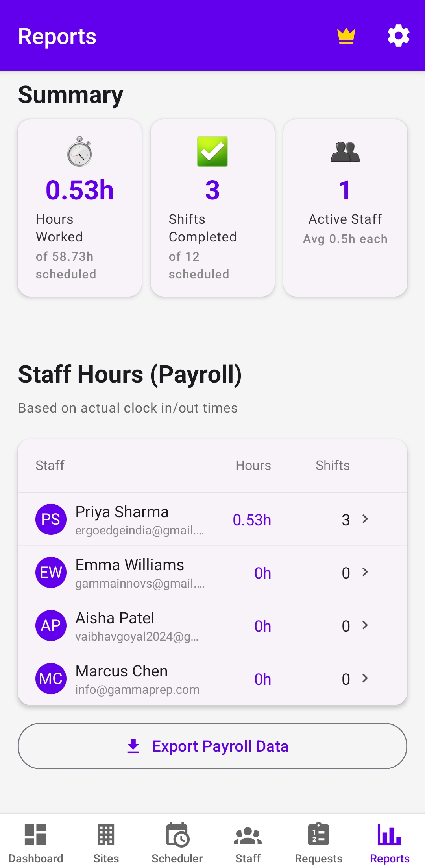
Task: Tap the green checkmark Shifts Completed icon
Action: point(213,152)
